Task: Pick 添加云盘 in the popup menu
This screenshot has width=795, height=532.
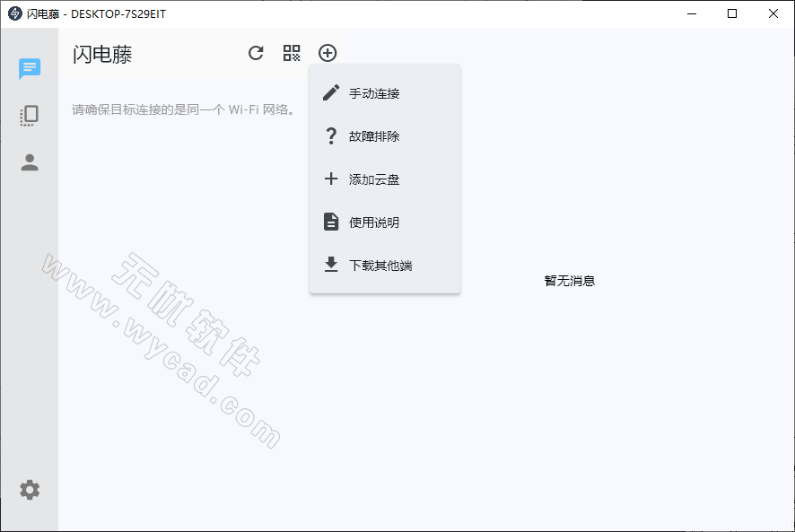Action: pos(385,179)
